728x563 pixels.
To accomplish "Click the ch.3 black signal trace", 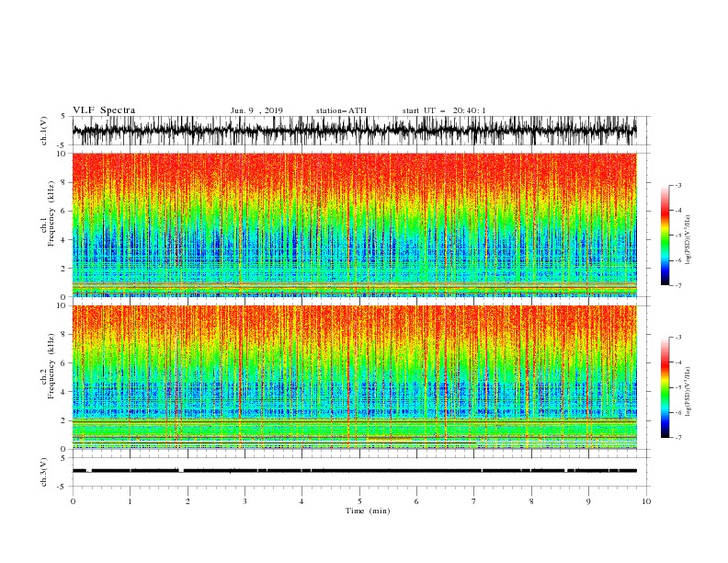I will click(355, 471).
